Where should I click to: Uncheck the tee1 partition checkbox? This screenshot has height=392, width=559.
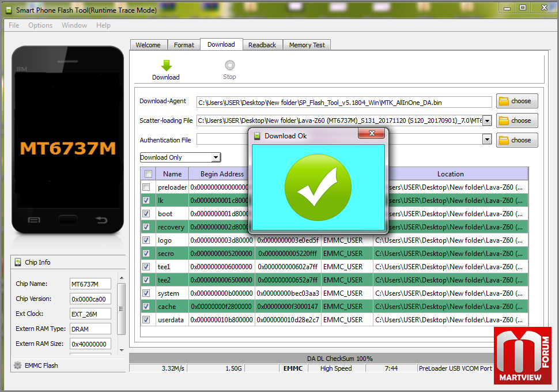146,267
